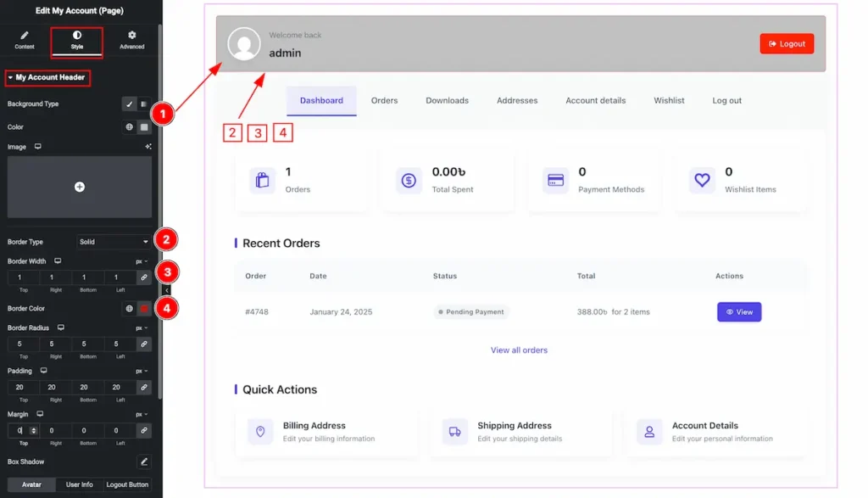Switch to the Advanced tab
This screenshot has width=868, height=498.
coord(131,41)
